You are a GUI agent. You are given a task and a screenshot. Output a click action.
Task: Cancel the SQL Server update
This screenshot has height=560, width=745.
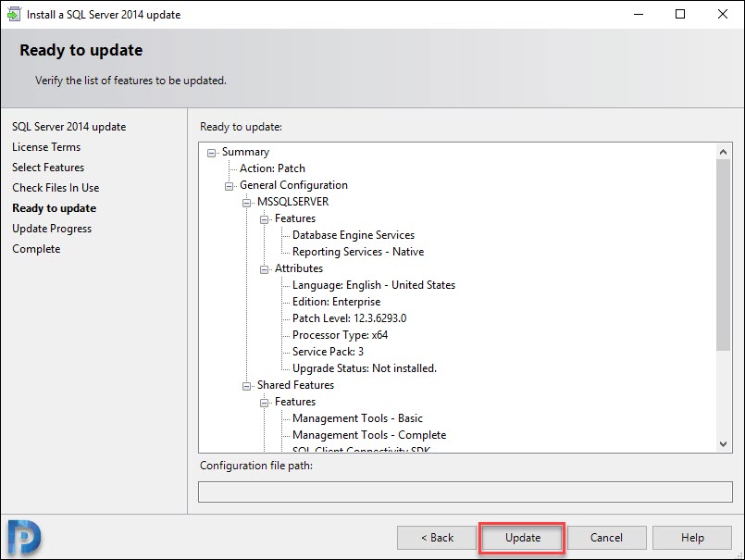pos(606,538)
